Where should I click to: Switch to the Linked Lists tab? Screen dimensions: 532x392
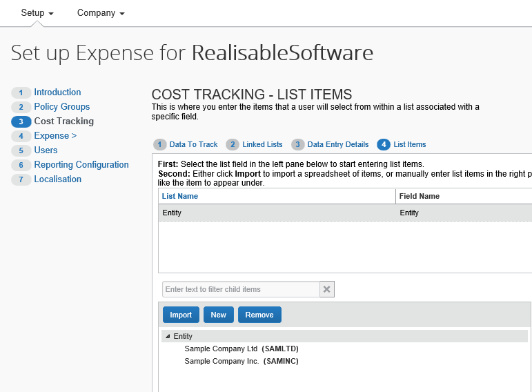coord(262,144)
